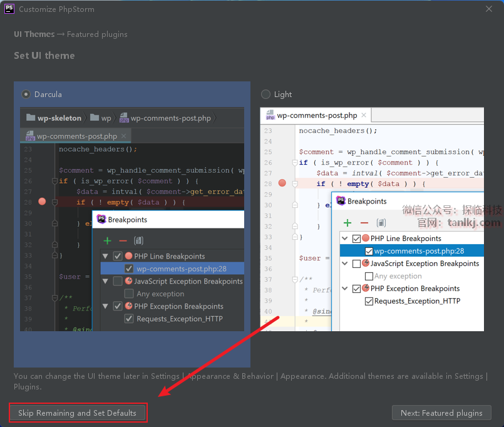The width and height of the screenshot is (504, 427).
Task: Collapse PHP Exception Breakpoints node in Light preview
Action: coord(345,289)
